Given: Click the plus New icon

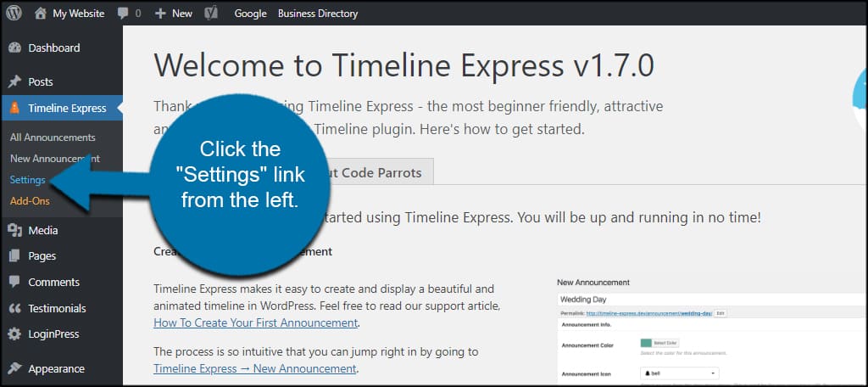Looking at the screenshot, I should 160,14.
